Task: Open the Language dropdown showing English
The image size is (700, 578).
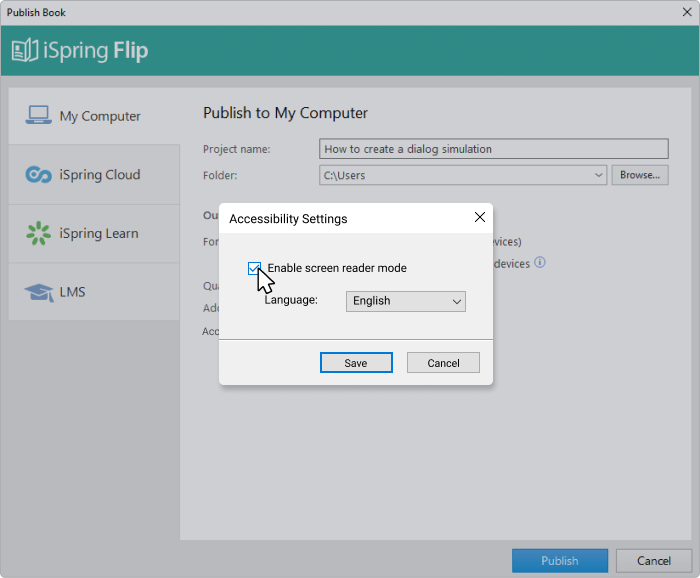Action: click(405, 301)
